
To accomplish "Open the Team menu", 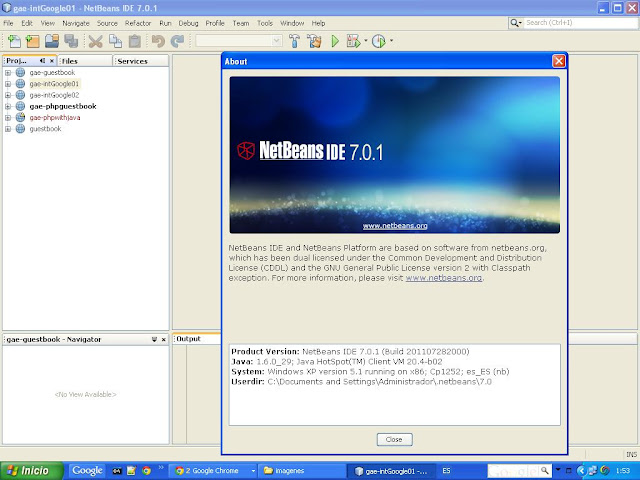I will point(241,23).
